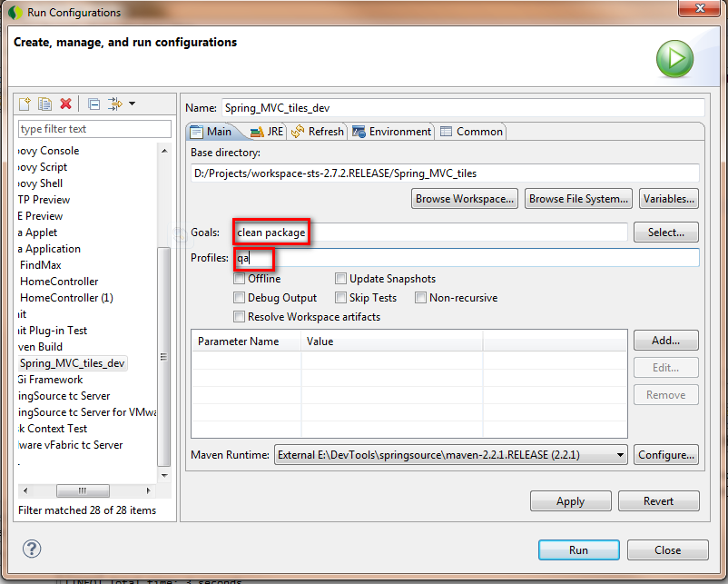Select Spring_MVC_tiles_dev in the configuration list

[x=72, y=363]
